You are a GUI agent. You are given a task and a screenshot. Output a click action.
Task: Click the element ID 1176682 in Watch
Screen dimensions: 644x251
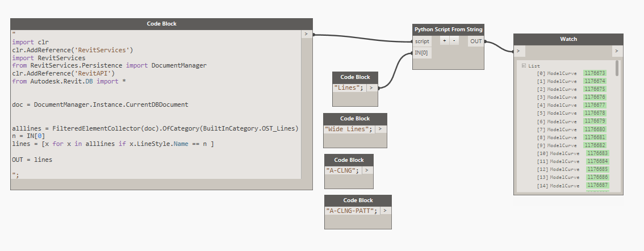click(595, 145)
